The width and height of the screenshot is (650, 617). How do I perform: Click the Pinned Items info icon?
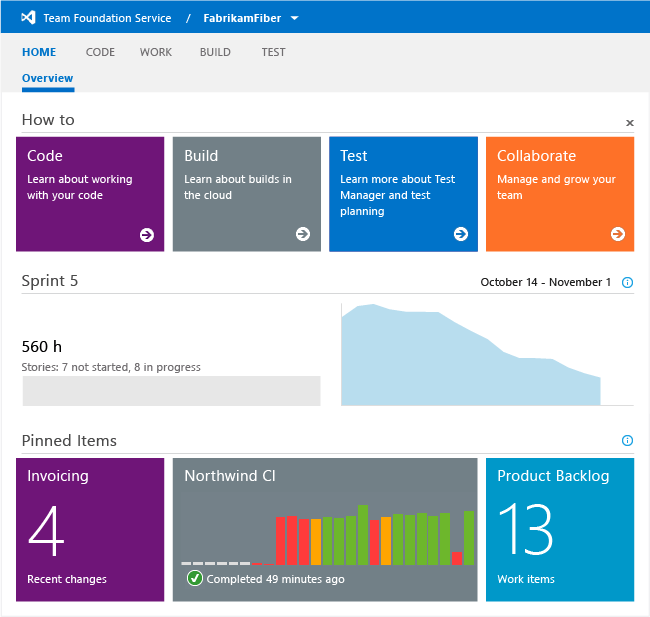pyautogui.click(x=627, y=440)
